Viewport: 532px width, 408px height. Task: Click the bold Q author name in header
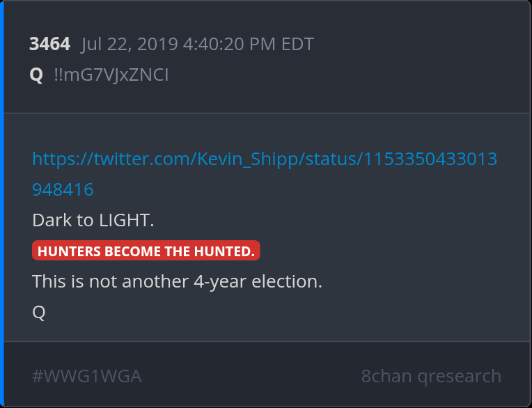coord(36,74)
